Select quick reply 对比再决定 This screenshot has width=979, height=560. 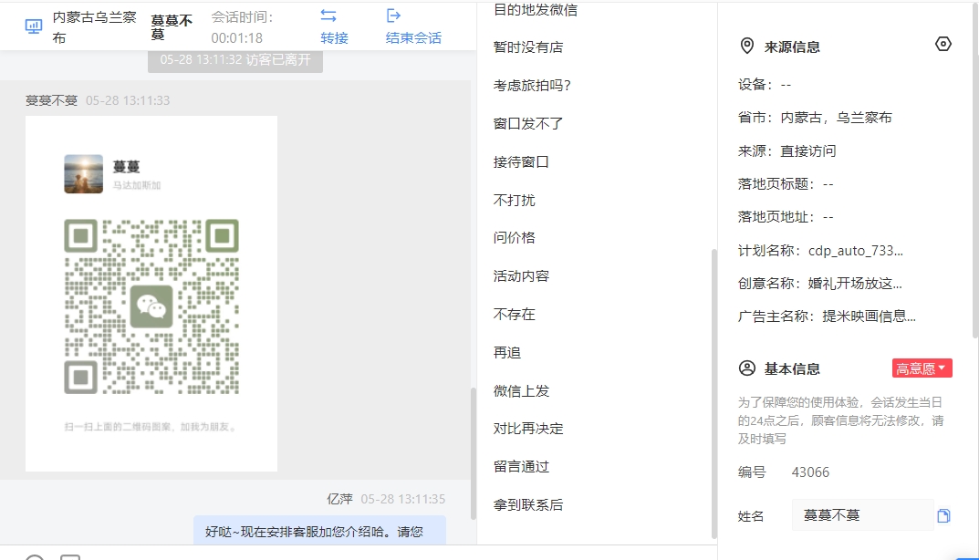pos(528,429)
